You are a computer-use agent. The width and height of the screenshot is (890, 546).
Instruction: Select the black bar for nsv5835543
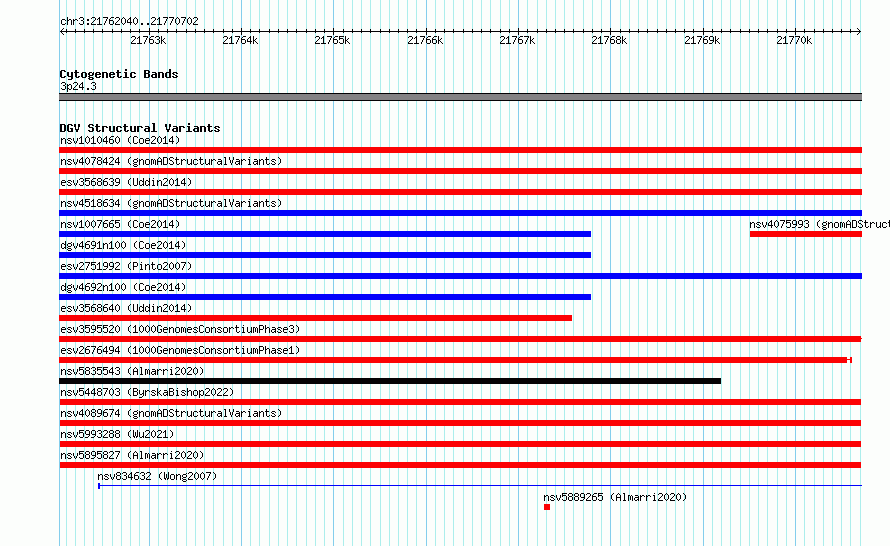pyautogui.click(x=390, y=381)
